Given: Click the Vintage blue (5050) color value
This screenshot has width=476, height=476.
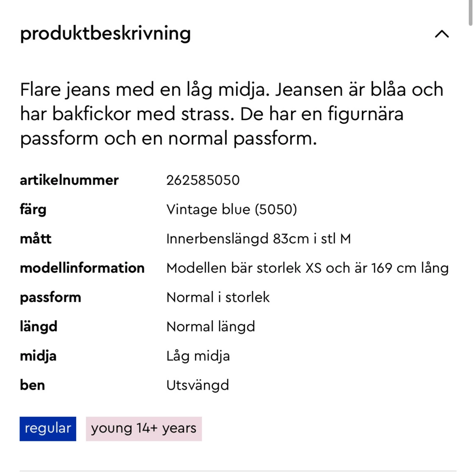Looking at the screenshot, I should click(231, 209).
